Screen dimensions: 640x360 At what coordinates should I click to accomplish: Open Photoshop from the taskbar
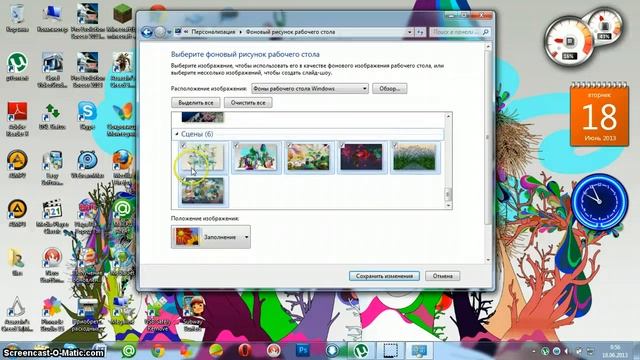(303, 351)
